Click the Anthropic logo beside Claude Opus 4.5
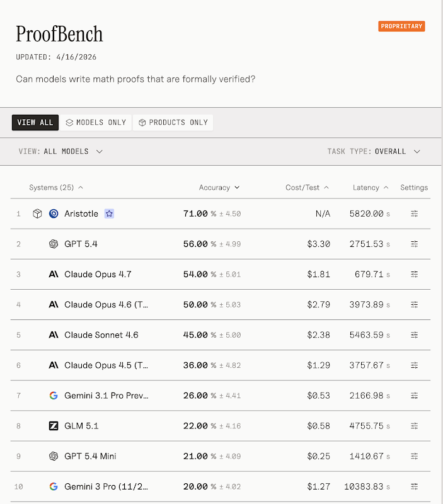The width and height of the screenshot is (443, 504). click(54, 365)
